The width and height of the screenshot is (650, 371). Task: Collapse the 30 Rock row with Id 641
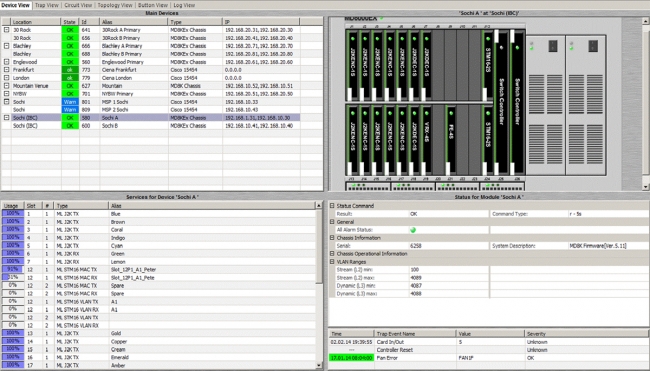pos(6,30)
